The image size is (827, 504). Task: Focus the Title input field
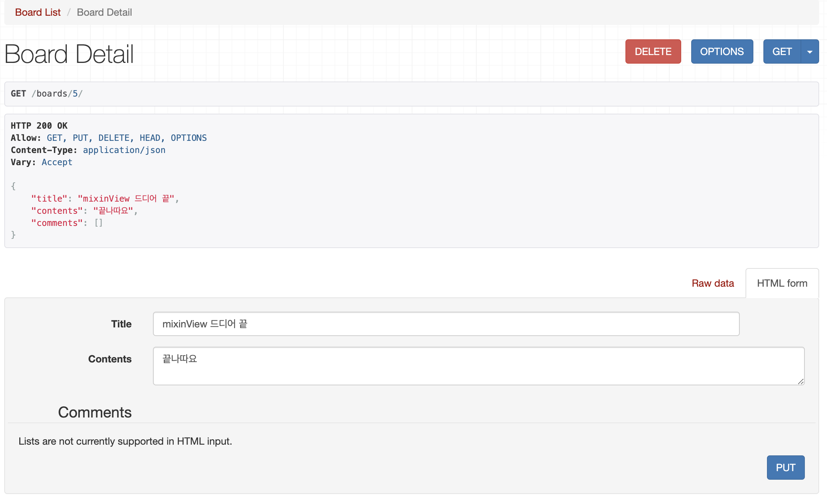tap(446, 324)
